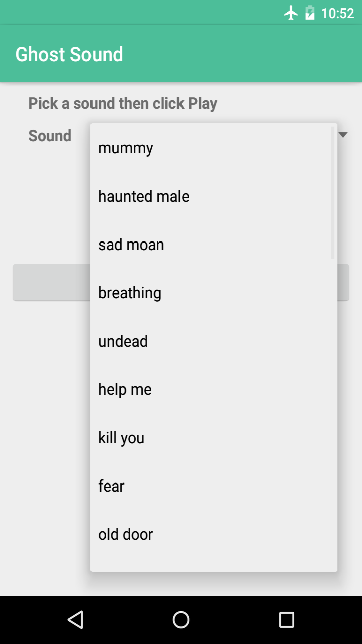Open recent apps with the square icon

pos(287,620)
